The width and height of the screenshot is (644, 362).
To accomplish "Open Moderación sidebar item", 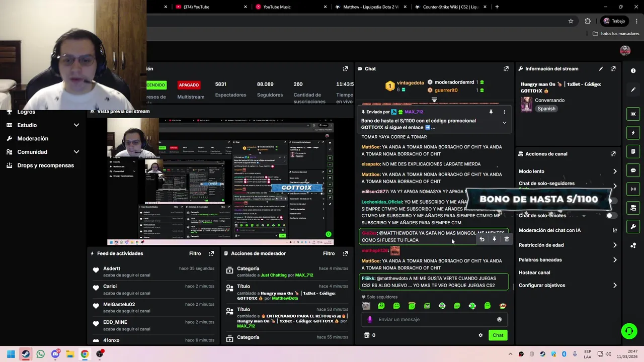I will [x=33, y=139].
